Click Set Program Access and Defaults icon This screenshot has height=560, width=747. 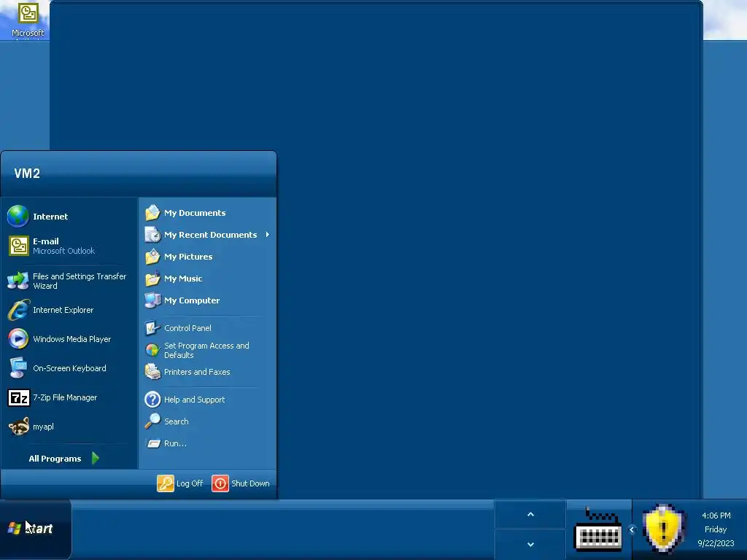(x=152, y=351)
